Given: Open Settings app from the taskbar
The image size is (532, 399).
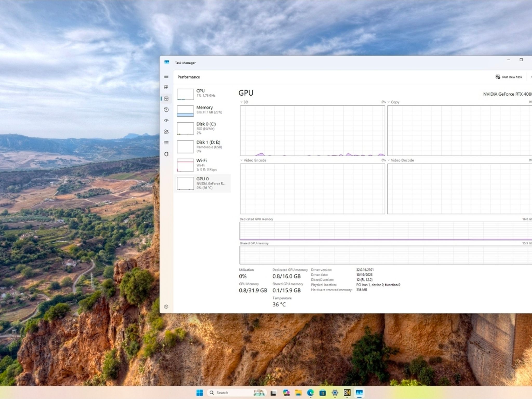Looking at the screenshot, I should (335, 393).
